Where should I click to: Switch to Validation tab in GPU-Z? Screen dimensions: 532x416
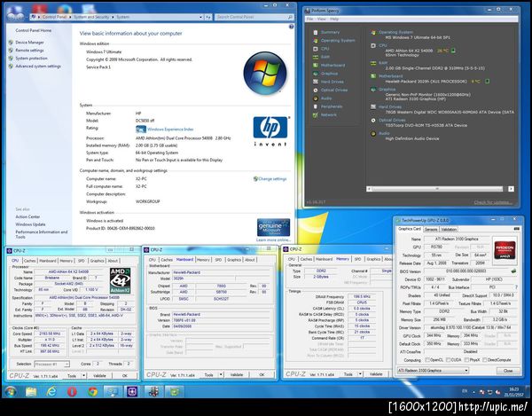(x=449, y=230)
